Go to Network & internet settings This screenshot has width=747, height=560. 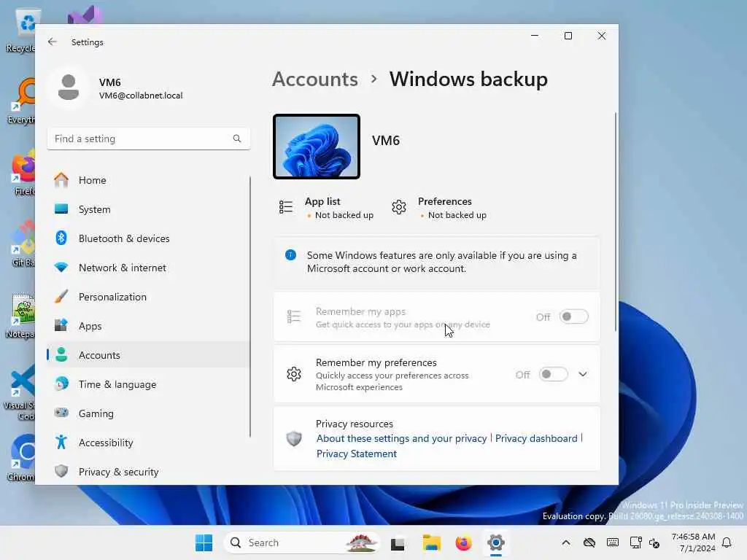(149, 267)
